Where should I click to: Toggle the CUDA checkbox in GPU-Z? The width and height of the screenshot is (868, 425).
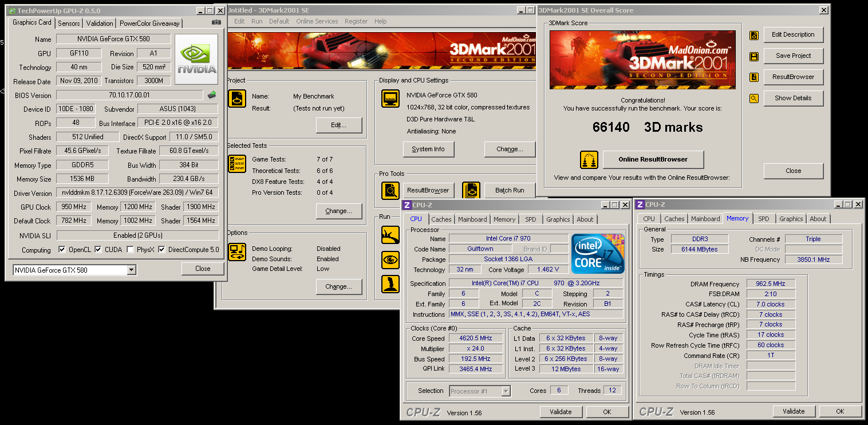pyautogui.click(x=98, y=250)
